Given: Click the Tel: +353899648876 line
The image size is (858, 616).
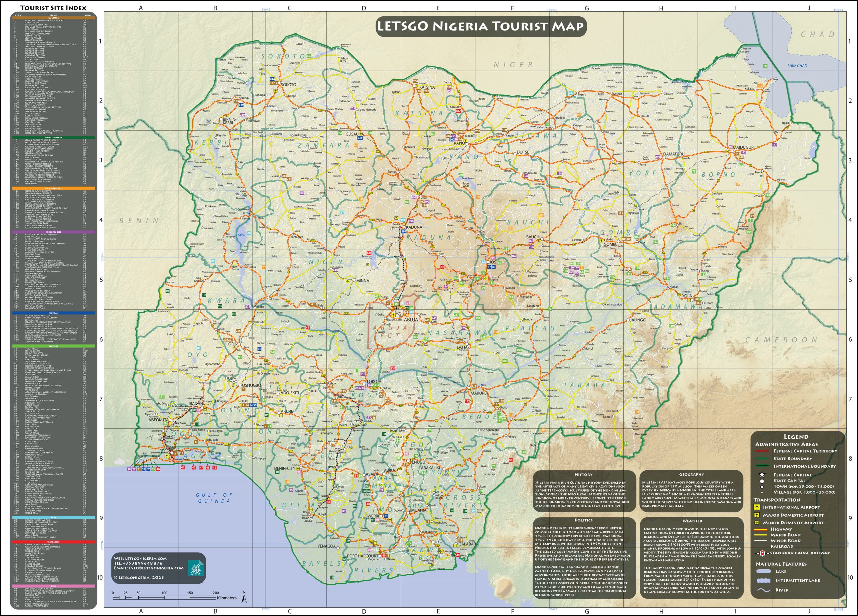Looking at the screenshot, I should pos(138,563).
